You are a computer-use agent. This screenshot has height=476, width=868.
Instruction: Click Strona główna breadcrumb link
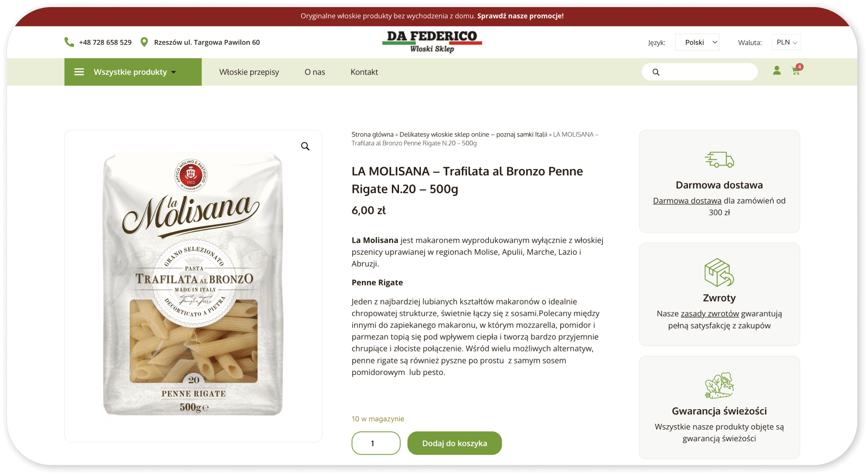point(372,134)
